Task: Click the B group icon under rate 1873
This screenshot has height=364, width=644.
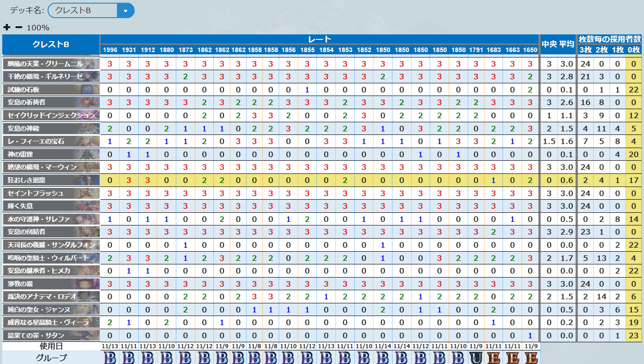Action: pyautogui.click(x=185, y=358)
